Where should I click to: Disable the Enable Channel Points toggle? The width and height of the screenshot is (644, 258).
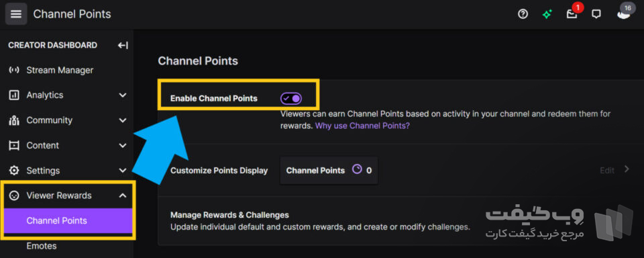(291, 98)
